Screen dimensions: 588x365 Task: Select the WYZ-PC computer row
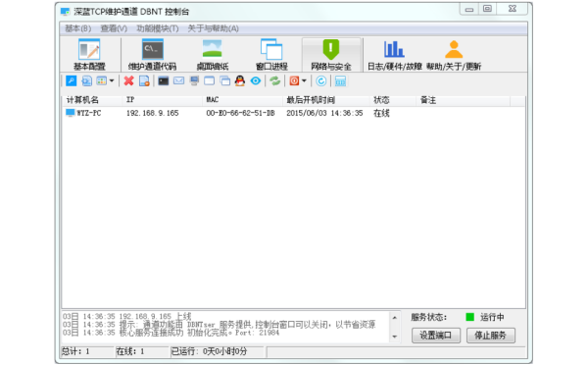pos(293,113)
